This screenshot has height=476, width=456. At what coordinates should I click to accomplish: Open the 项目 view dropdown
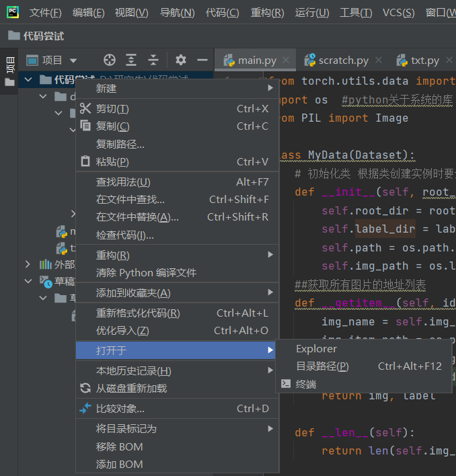73,61
